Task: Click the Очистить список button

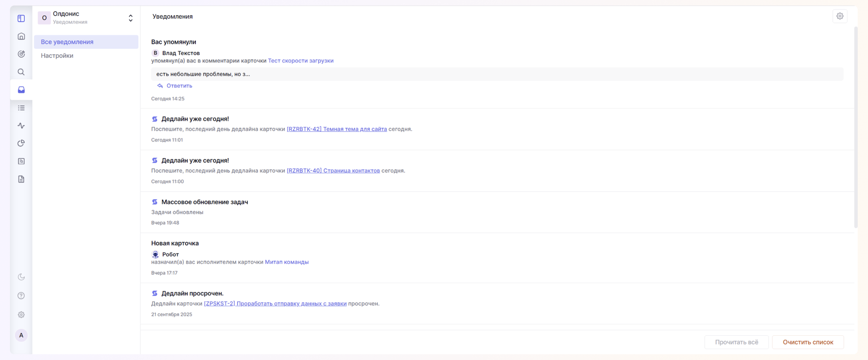Action: click(808, 342)
